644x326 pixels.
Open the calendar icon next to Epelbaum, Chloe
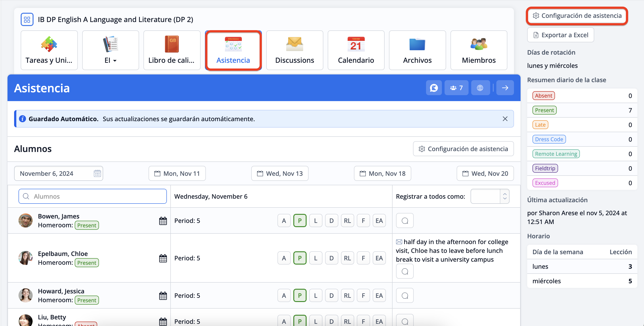(x=163, y=258)
